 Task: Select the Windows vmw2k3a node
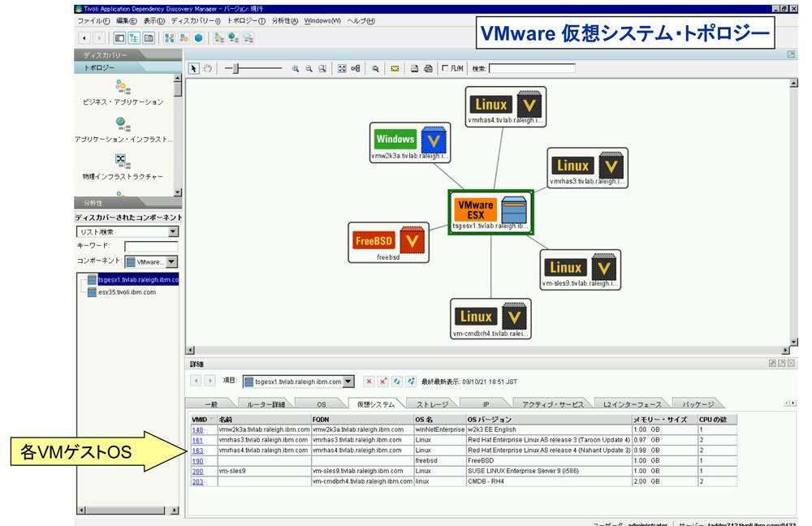tap(409, 142)
